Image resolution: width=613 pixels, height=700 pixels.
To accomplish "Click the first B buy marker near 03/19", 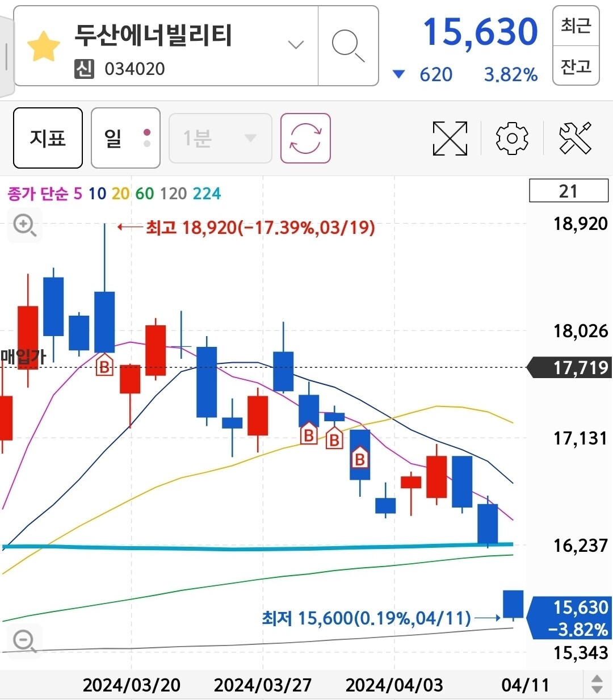I will 104,366.
